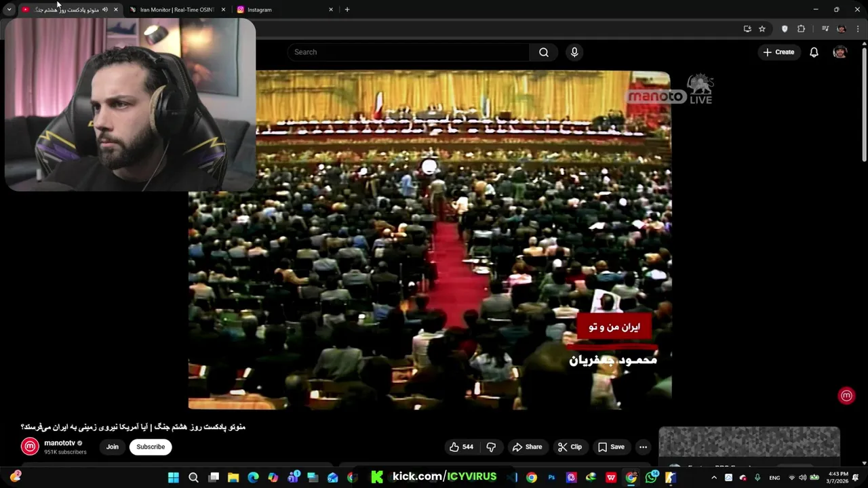Open Task View on taskbar
The height and width of the screenshot is (488, 868).
pos(214,478)
